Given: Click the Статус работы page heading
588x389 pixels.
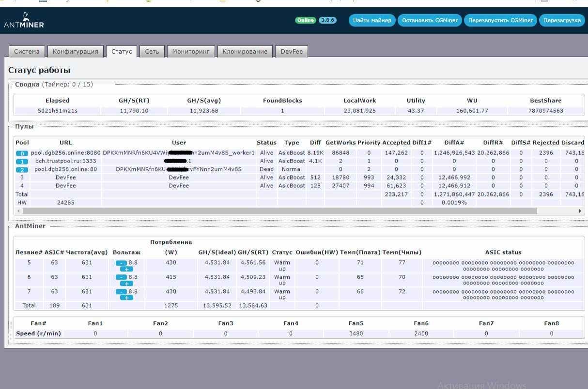Looking at the screenshot, I should (39, 71).
